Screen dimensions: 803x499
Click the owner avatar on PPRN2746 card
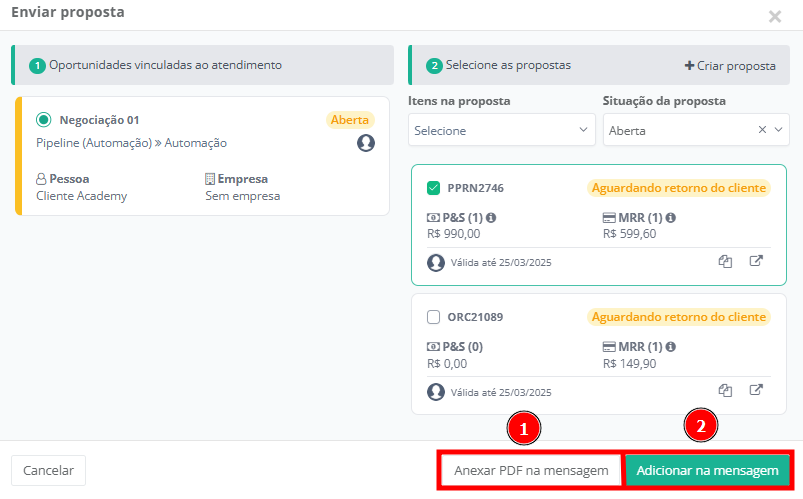click(436, 263)
